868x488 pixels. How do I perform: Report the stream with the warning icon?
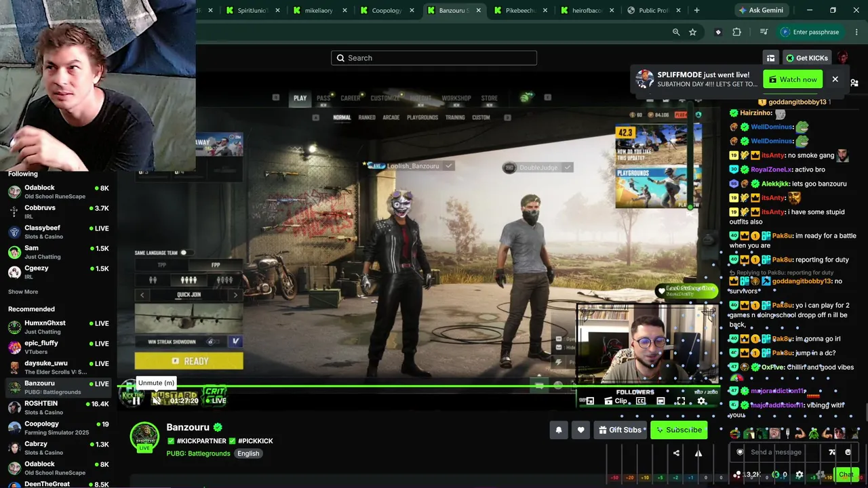coord(698,453)
